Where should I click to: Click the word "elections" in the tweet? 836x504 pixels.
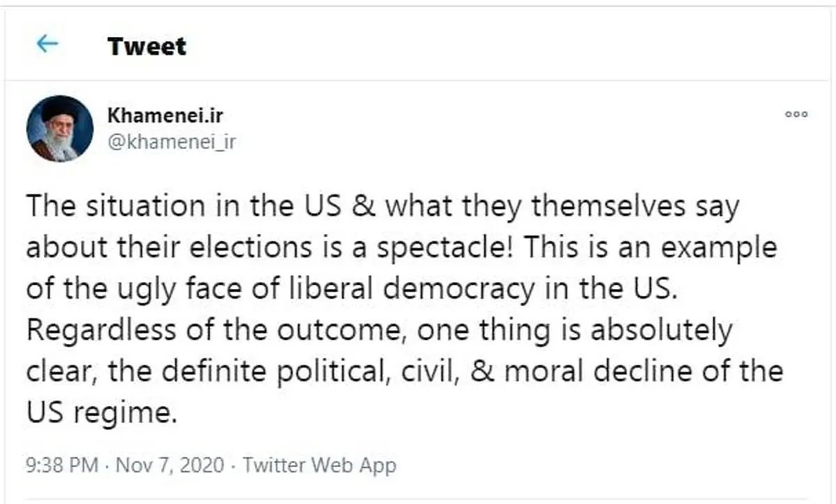247,249
